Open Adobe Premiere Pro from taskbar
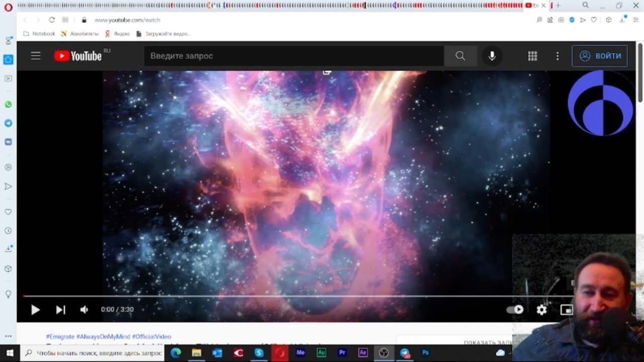Image resolution: width=644 pixels, height=362 pixels. [x=342, y=353]
